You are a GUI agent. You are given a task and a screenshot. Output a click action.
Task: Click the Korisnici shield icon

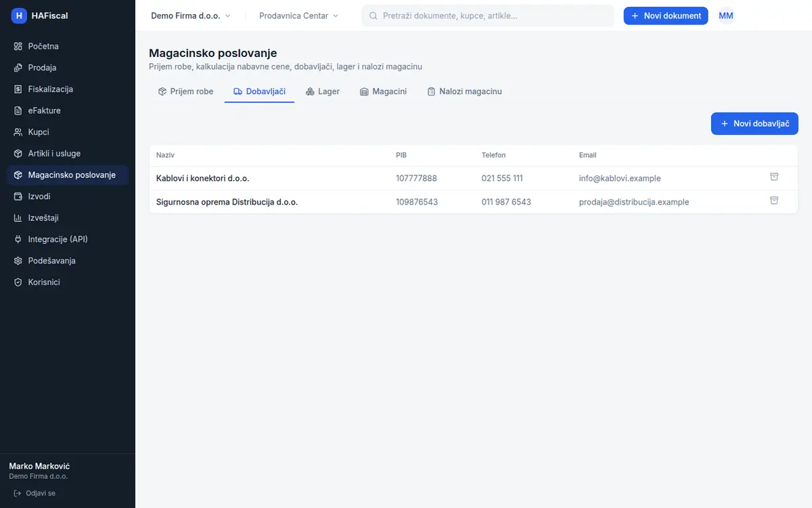(18, 282)
